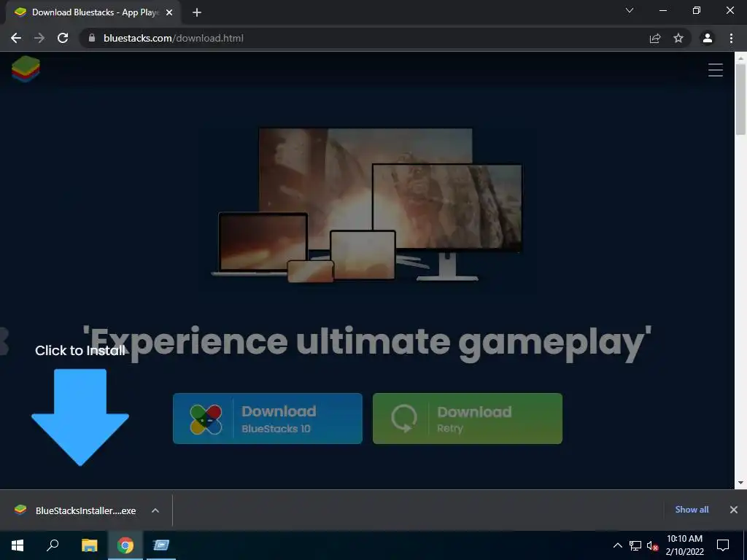Expand options chevron for BlueStacksInstaller download
The height and width of the screenshot is (560, 747).
tap(155, 510)
